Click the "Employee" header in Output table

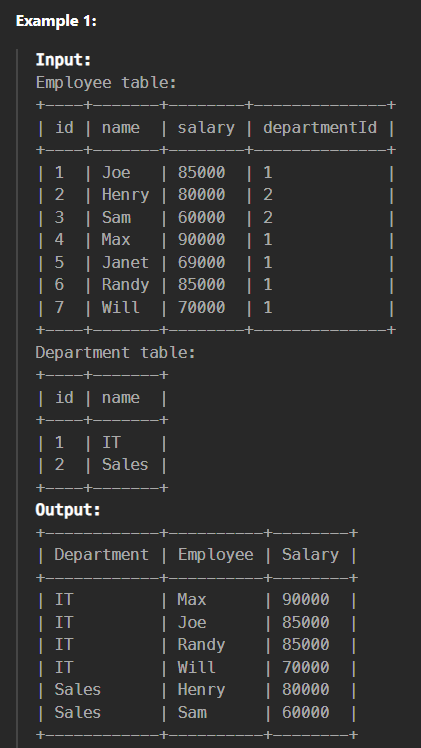216,555
